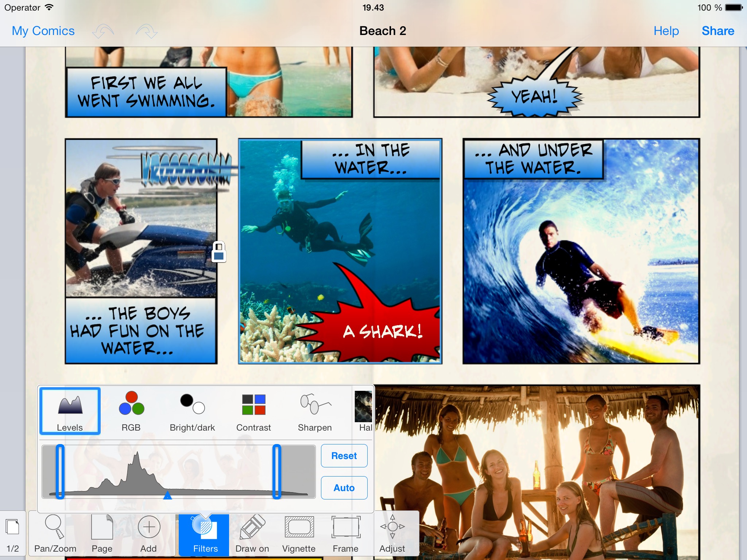Pick the Sharpen glasses filter
The image size is (747, 560).
pos(315,411)
